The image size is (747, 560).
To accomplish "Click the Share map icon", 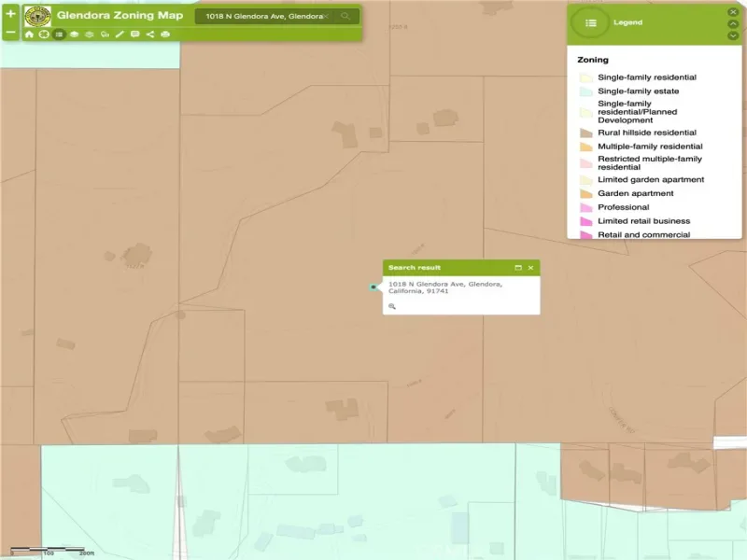I will (x=149, y=35).
